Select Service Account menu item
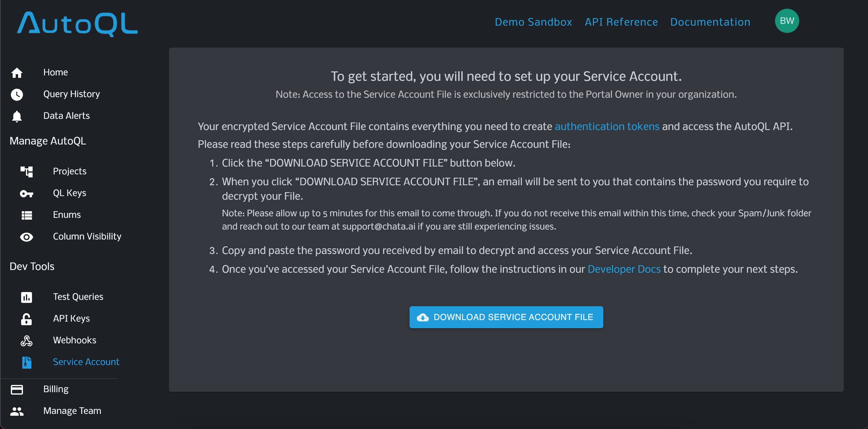 pyautogui.click(x=86, y=362)
